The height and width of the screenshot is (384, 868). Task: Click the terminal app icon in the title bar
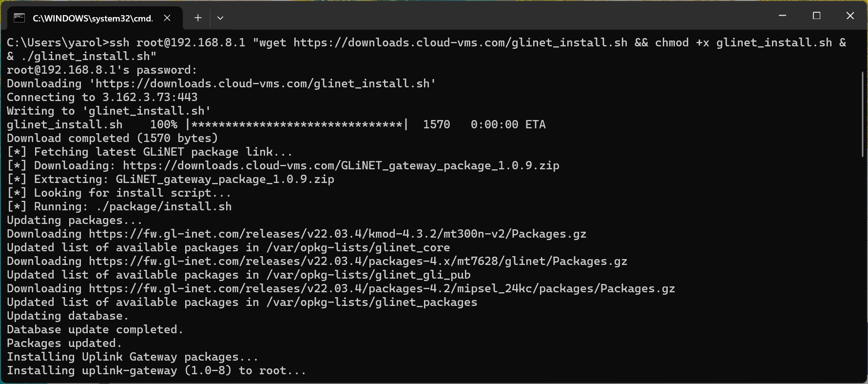coord(19,18)
